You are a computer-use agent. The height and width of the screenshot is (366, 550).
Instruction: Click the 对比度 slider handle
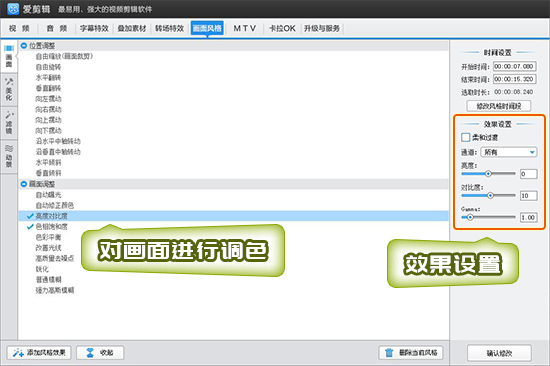pyautogui.click(x=490, y=195)
